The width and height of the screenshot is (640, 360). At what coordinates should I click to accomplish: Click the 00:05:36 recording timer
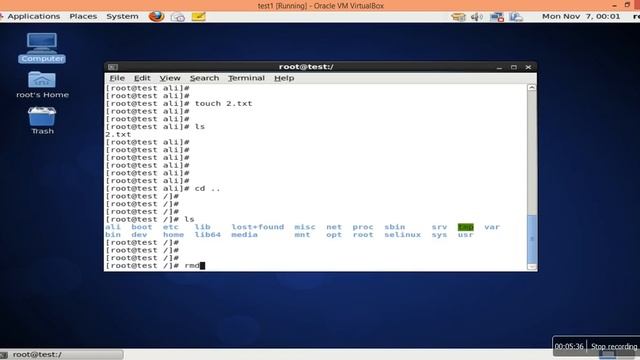(569, 347)
